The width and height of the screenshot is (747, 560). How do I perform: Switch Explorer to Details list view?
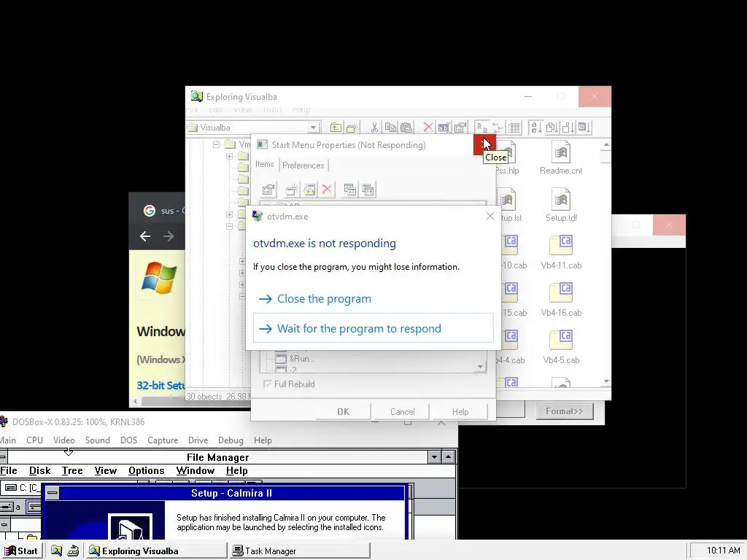click(x=514, y=128)
